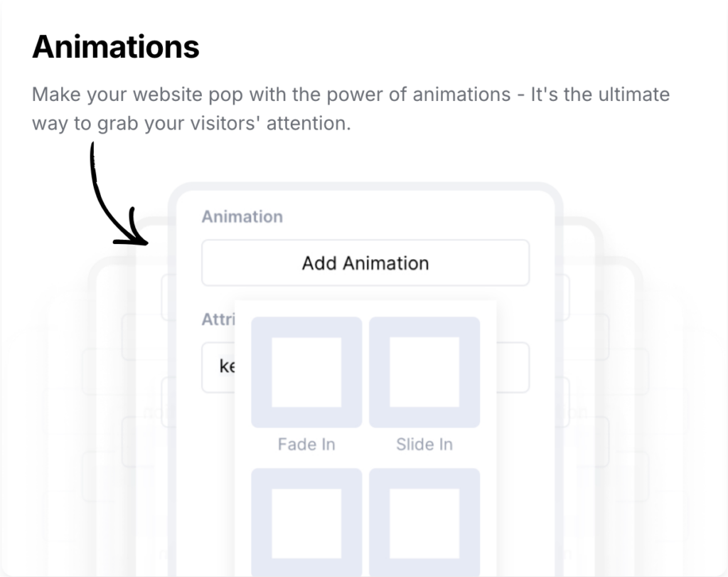Click the "Animation" section label
Screen dimensions: 728x577
(x=242, y=216)
